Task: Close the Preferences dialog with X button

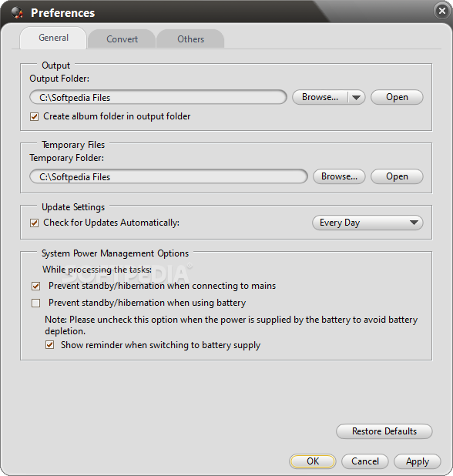Action: tap(442, 11)
